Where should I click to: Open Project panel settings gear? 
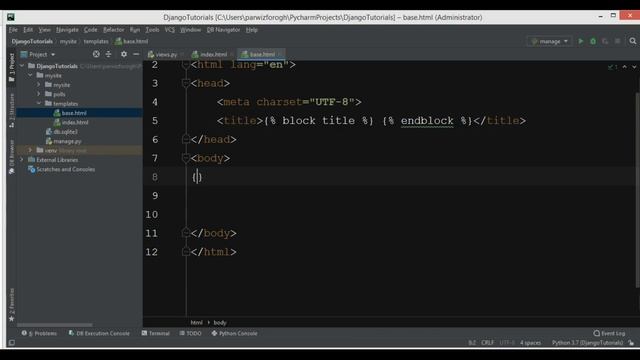click(x=124, y=54)
